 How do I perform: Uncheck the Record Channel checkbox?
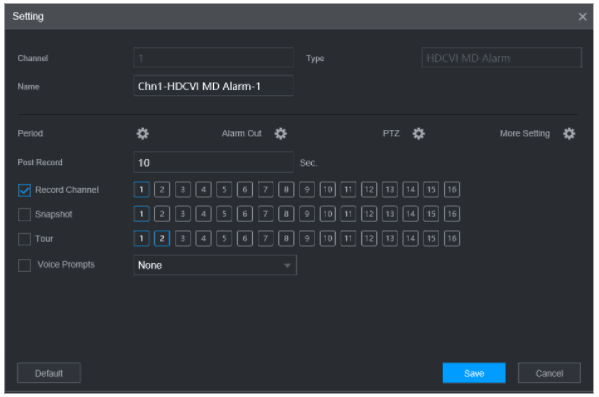pos(24,190)
